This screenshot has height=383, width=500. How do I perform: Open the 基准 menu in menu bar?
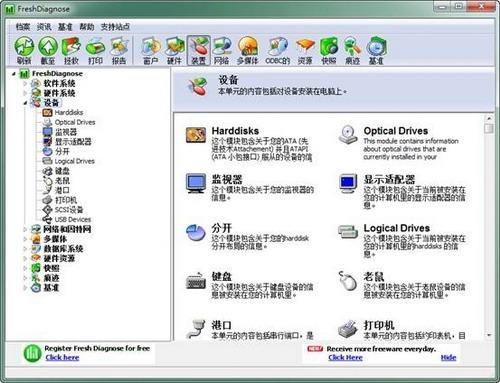point(65,27)
